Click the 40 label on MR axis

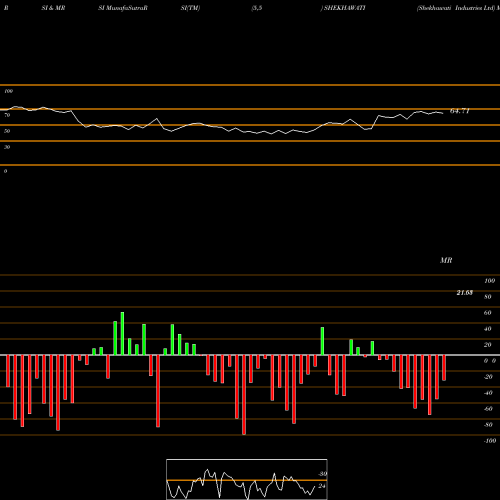point(487,329)
